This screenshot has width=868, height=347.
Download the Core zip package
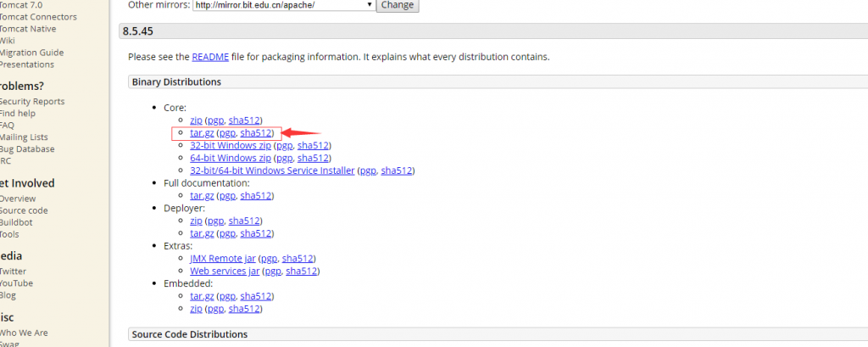(x=196, y=120)
